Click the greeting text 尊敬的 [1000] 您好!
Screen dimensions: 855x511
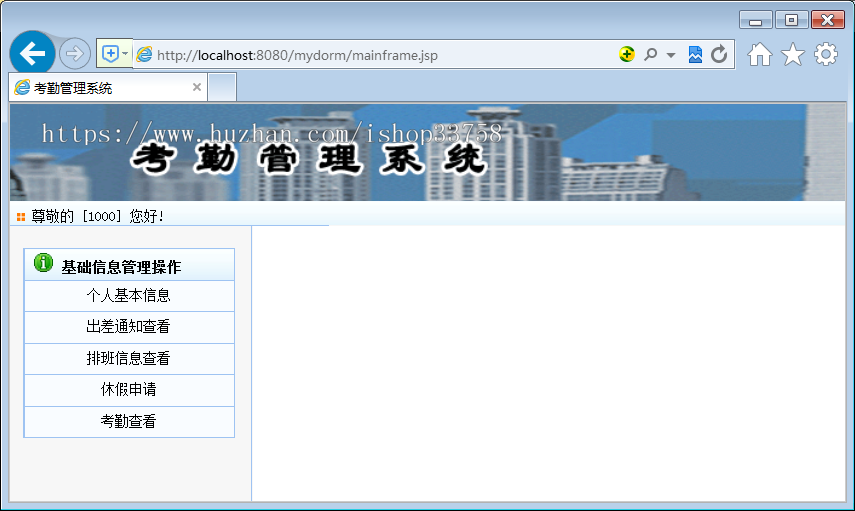click(97, 217)
